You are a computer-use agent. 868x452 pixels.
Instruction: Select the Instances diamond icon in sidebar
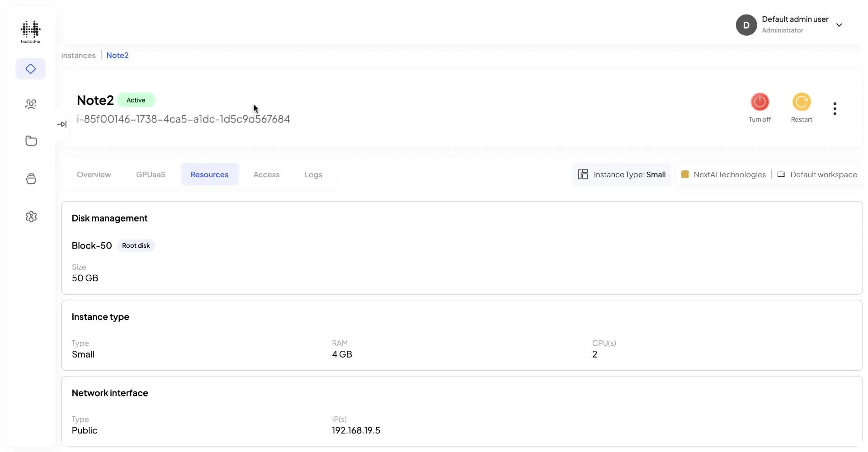30,69
